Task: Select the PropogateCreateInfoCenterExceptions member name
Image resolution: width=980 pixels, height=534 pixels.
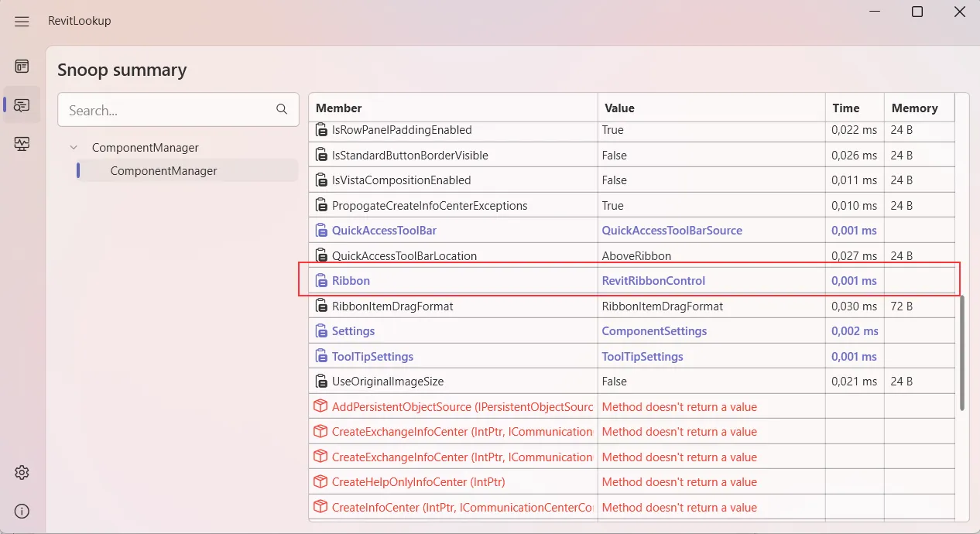Action: (x=430, y=206)
